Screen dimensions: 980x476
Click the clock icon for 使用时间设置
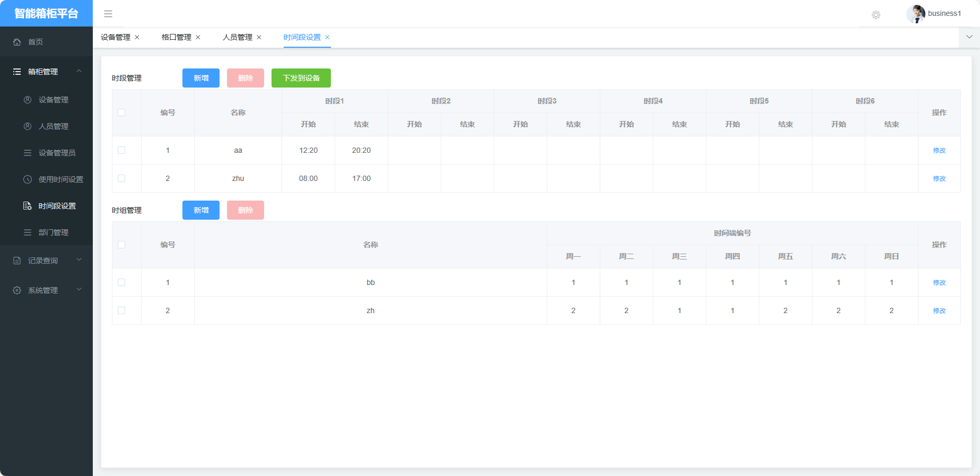pyautogui.click(x=28, y=179)
